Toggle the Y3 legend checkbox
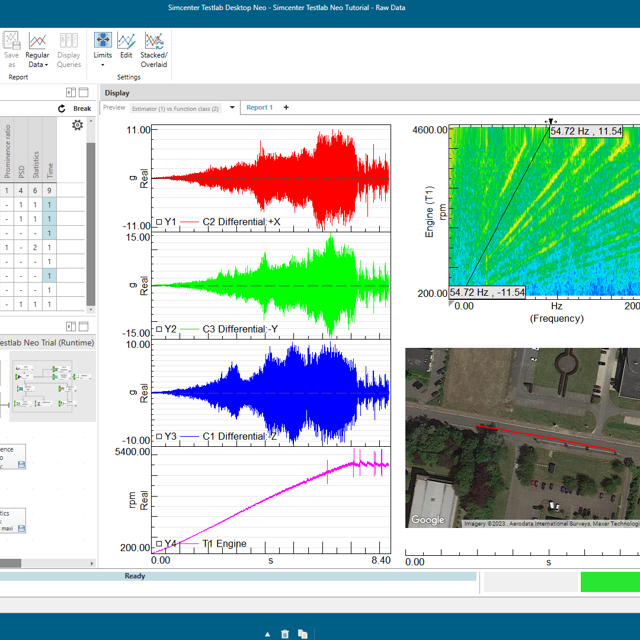This screenshot has height=640, width=640. pyautogui.click(x=159, y=436)
